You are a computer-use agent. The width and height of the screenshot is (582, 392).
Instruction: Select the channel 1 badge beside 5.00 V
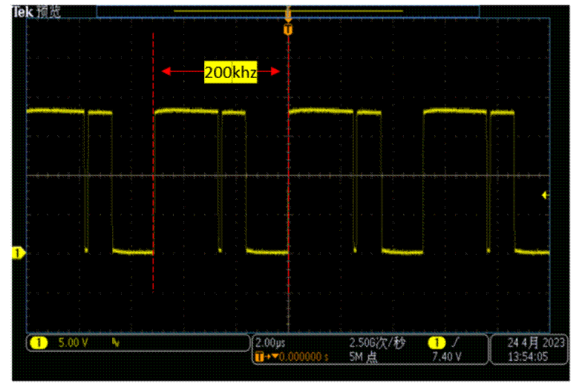39,343
